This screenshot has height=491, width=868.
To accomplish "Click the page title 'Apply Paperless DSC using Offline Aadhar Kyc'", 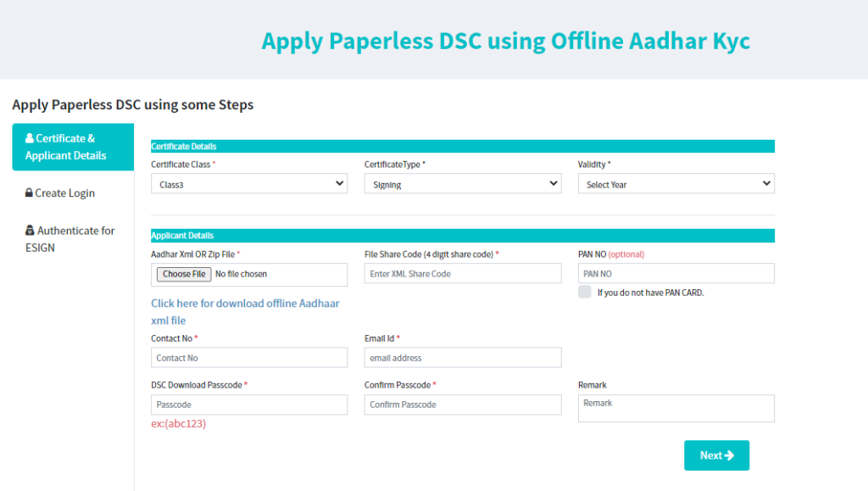I will pyautogui.click(x=505, y=41).
